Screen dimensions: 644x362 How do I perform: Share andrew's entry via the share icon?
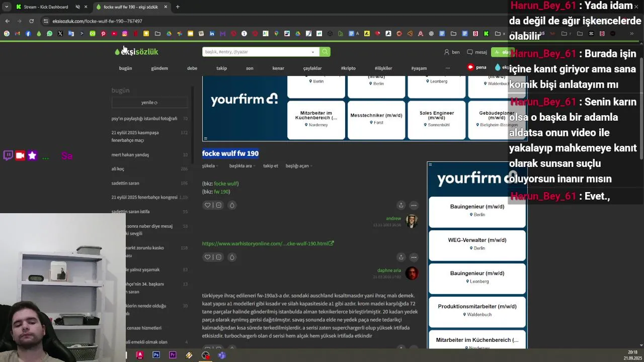point(401,205)
